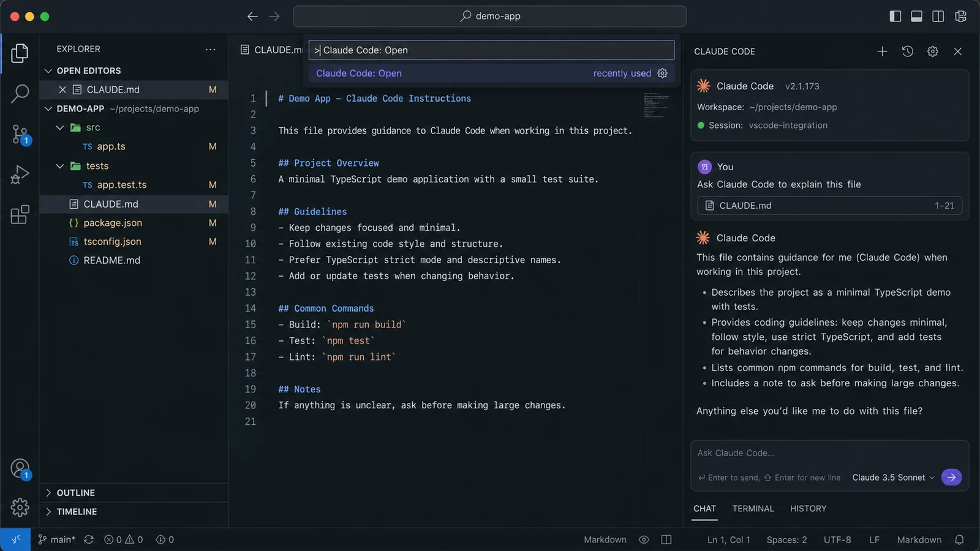Open Claude Code session history clock icon

point(908,51)
